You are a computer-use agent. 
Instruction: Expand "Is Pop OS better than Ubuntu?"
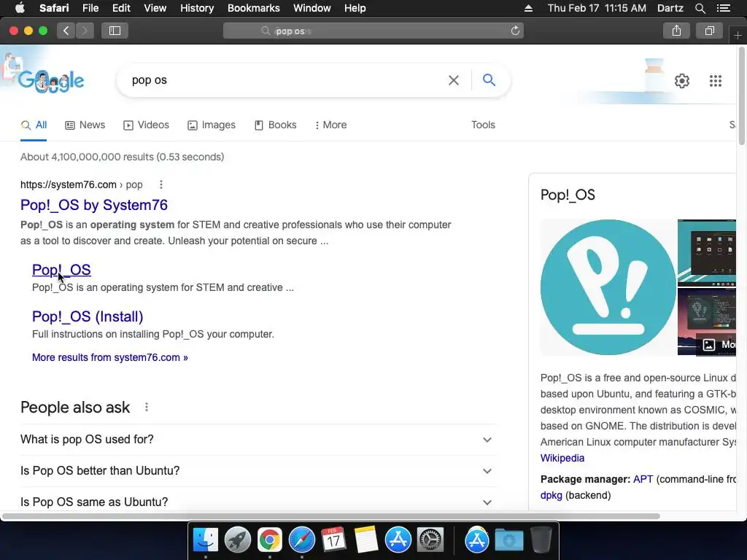coord(258,470)
